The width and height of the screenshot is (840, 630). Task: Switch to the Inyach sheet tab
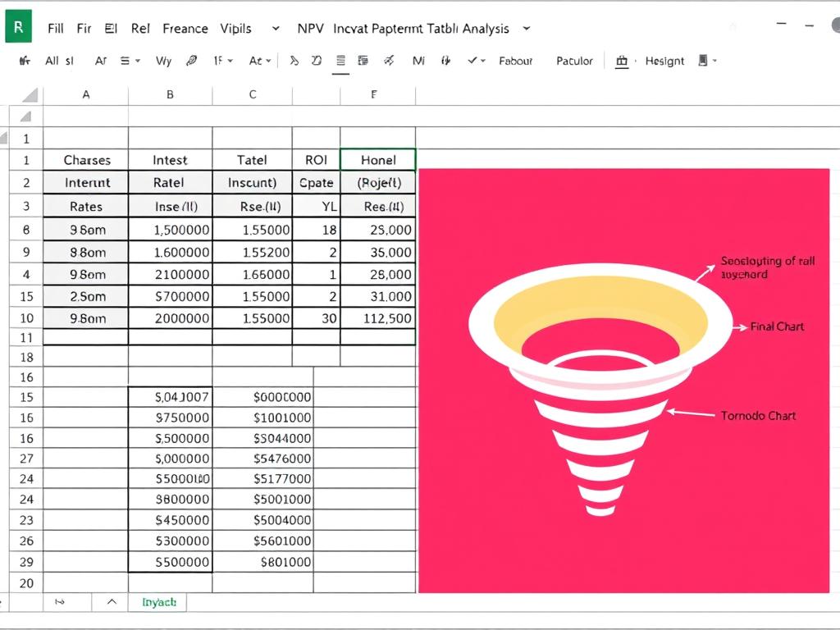[x=157, y=602]
